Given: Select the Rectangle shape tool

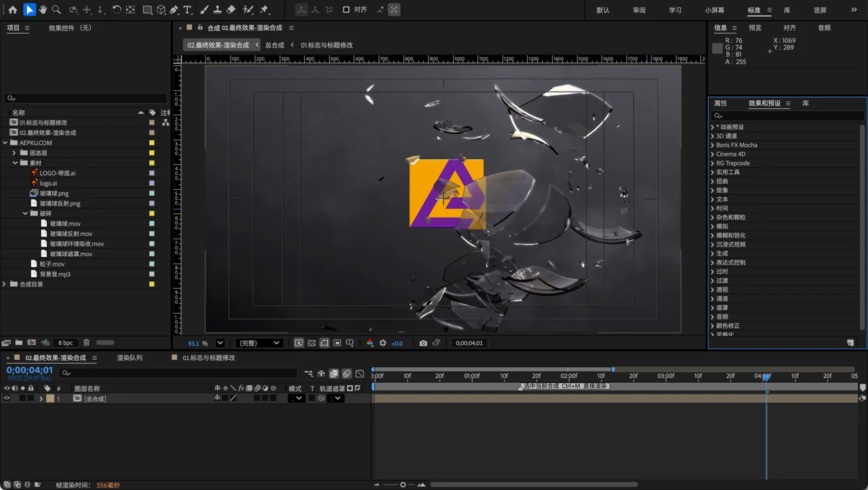Looking at the screenshot, I should [147, 9].
